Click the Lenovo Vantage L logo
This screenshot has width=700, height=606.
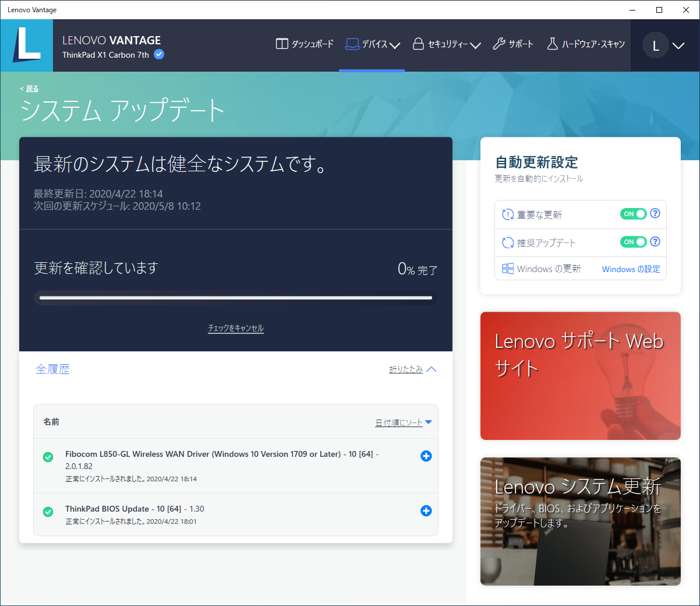[27, 45]
